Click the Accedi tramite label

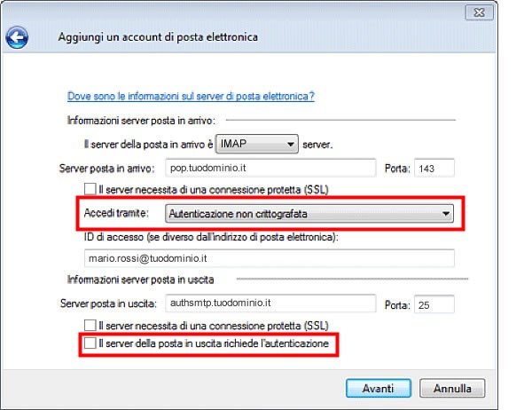tap(116, 213)
